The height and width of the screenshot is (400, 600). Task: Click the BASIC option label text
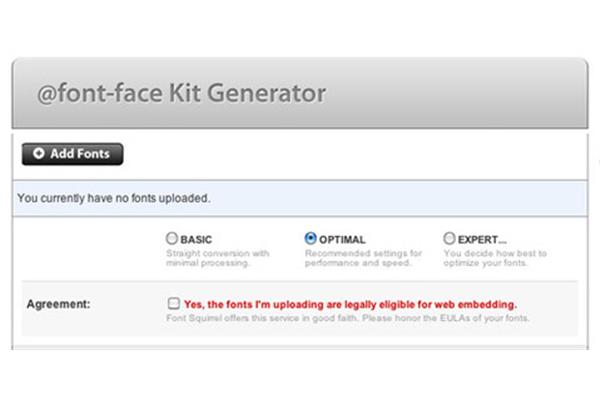(196, 240)
